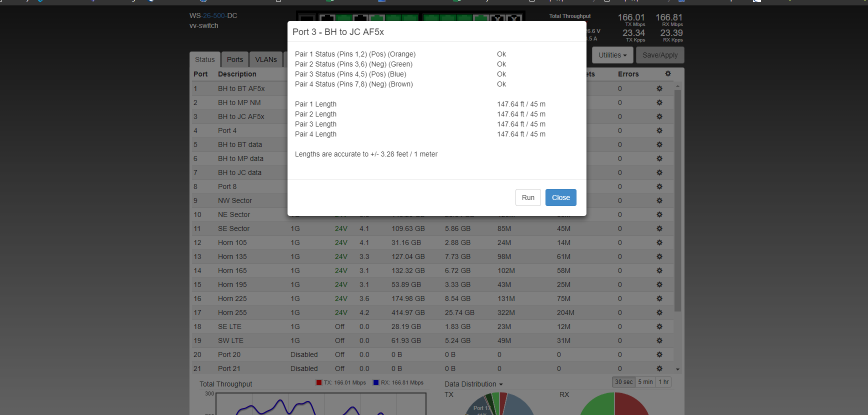Set the graph interval to 1 hr
Image resolution: width=868 pixels, height=415 pixels.
(x=663, y=382)
